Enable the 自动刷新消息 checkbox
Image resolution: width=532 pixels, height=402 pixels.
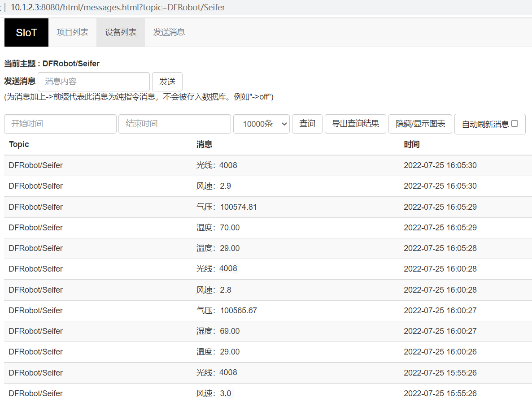pyautogui.click(x=515, y=124)
